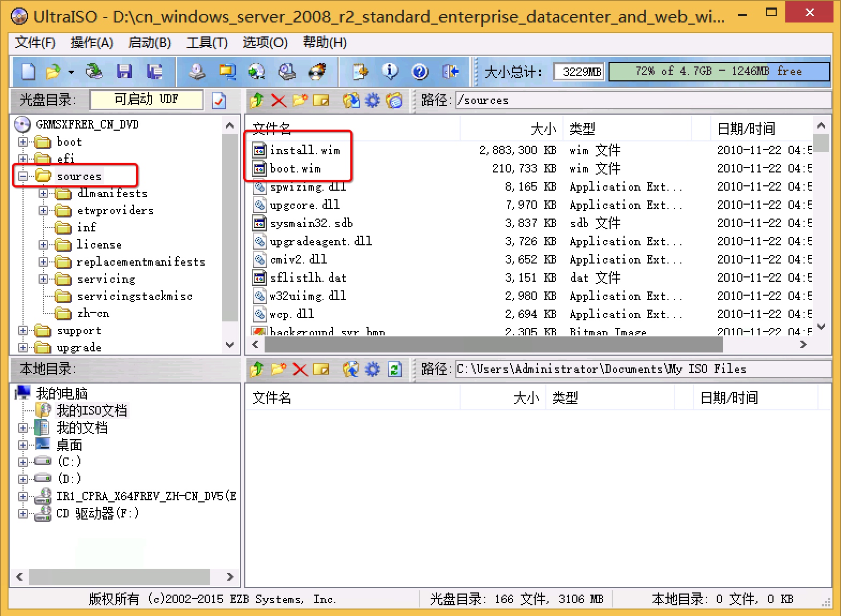Create a new folder in the disc pane
The height and width of the screenshot is (616, 841).
[x=300, y=100]
